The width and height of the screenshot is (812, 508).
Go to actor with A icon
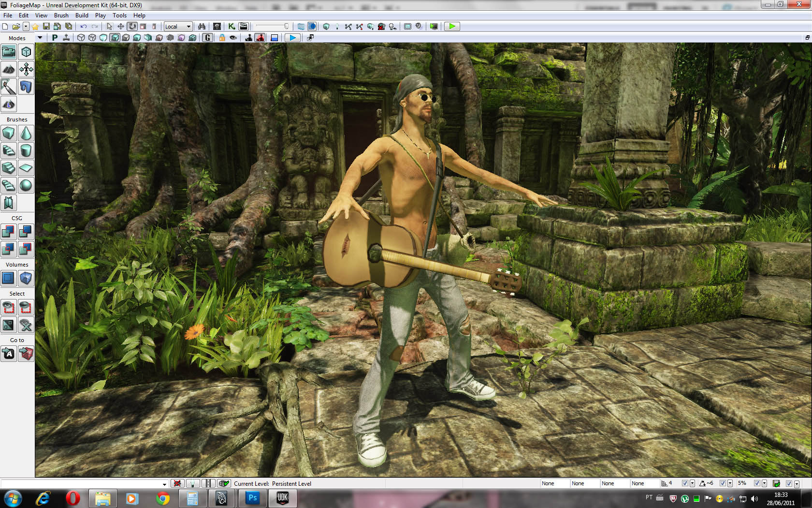[9, 354]
